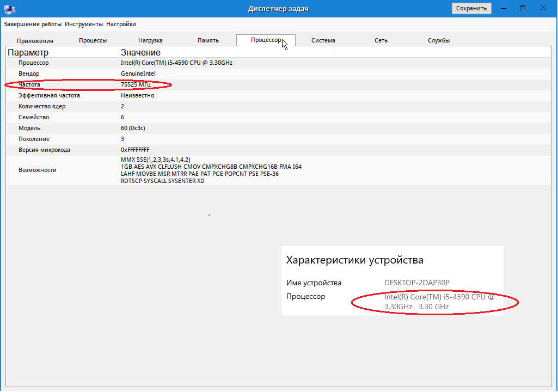Click the DESKTOP-2DAP30P device name
The image size is (558, 392).
(x=416, y=283)
